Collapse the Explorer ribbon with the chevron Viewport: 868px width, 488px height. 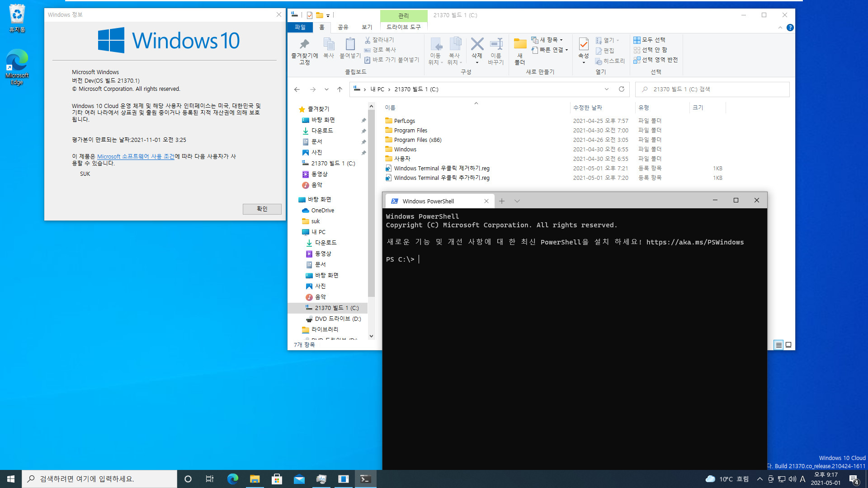[x=780, y=28]
